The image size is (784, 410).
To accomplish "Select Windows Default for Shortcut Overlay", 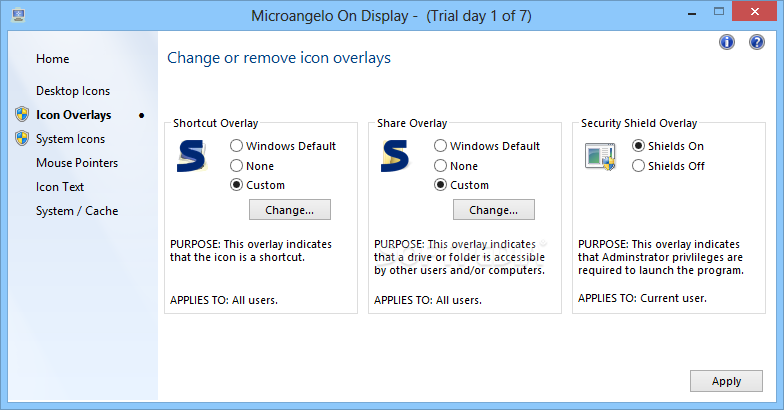I will (282, 146).
